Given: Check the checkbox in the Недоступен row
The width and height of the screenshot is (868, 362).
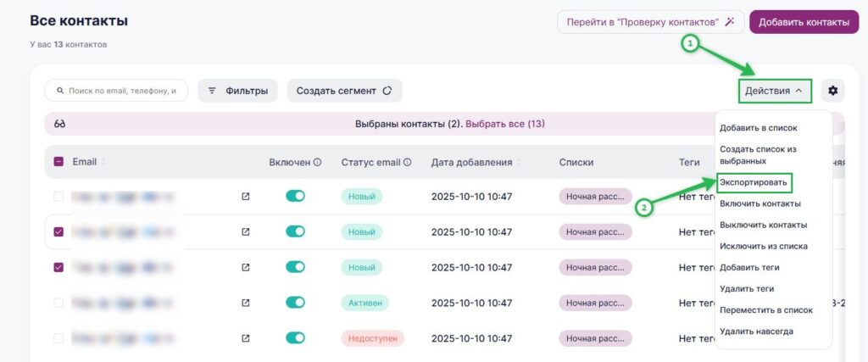Looking at the screenshot, I should 58,338.
